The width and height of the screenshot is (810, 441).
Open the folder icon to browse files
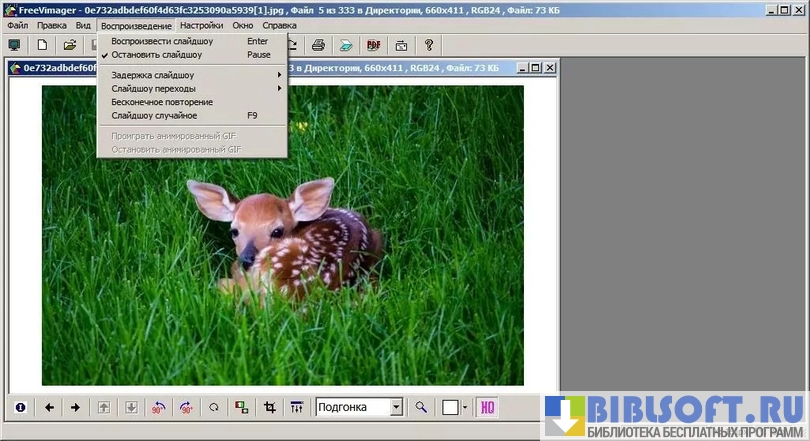click(70, 45)
